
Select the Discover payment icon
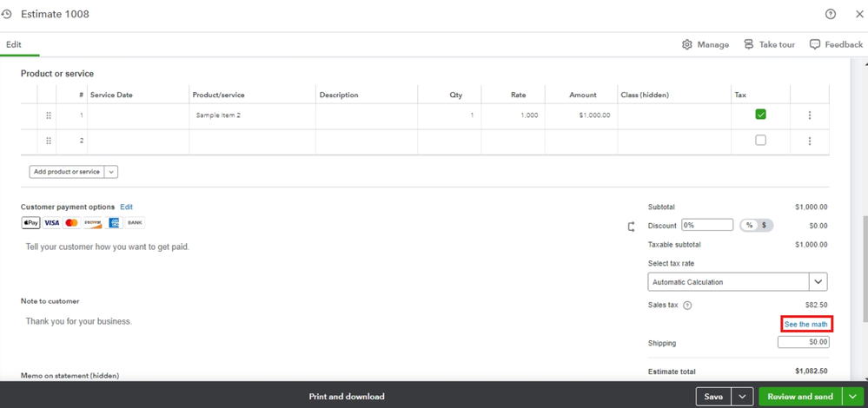[x=92, y=223]
